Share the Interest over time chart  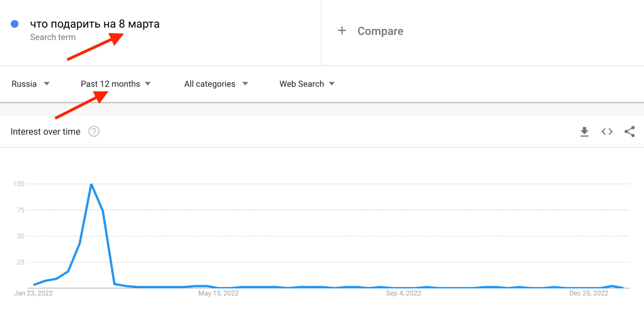(630, 132)
